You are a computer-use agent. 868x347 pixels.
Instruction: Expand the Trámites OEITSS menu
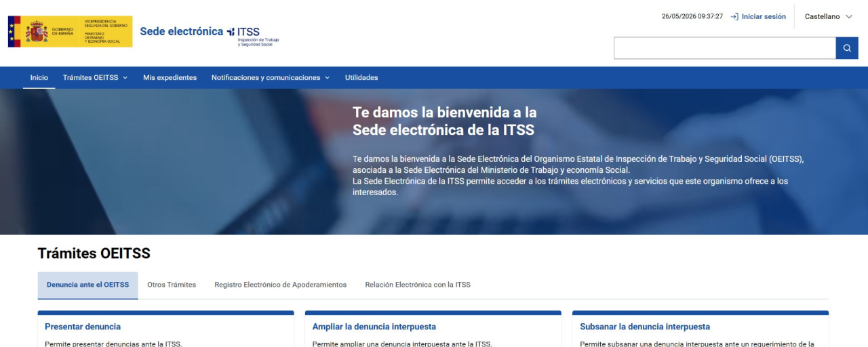[x=95, y=77]
